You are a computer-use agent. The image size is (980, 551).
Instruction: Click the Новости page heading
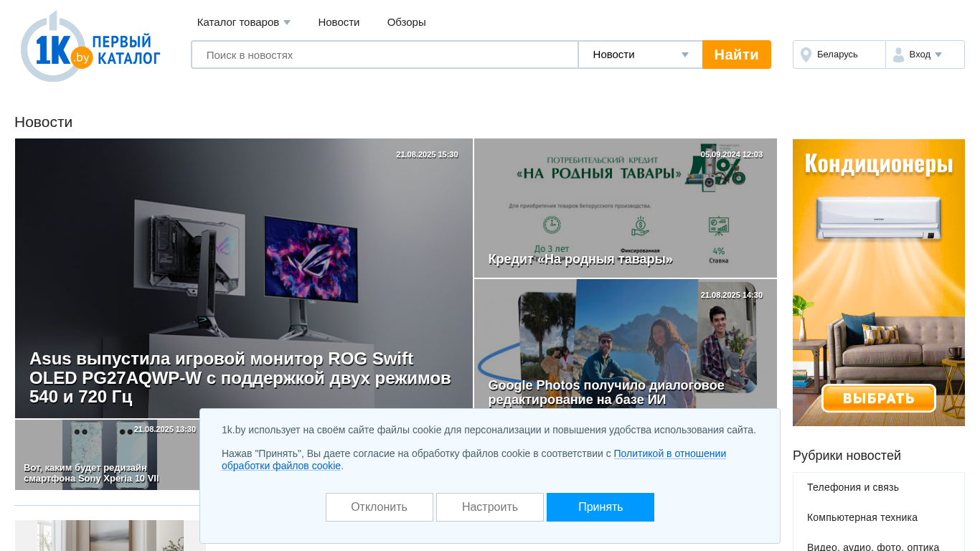click(x=44, y=122)
